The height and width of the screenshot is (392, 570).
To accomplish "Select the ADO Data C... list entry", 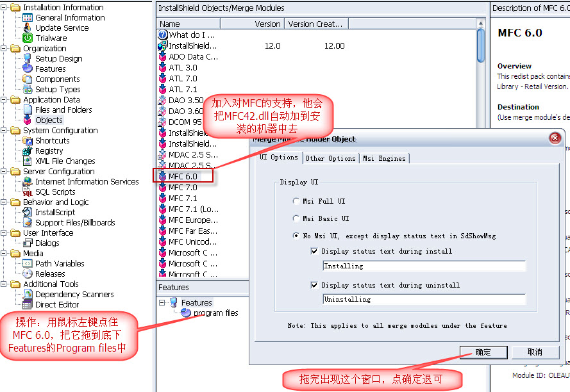I will [x=193, y=56].
